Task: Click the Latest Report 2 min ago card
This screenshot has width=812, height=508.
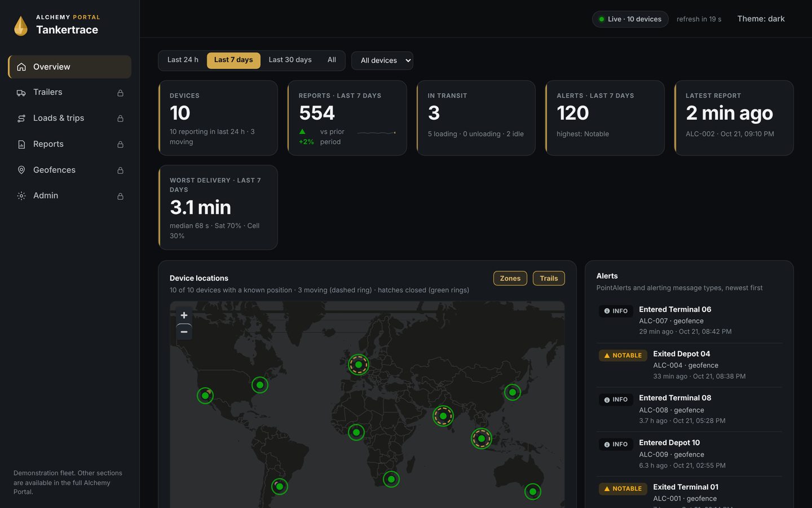Action: (x=734, y=118)
